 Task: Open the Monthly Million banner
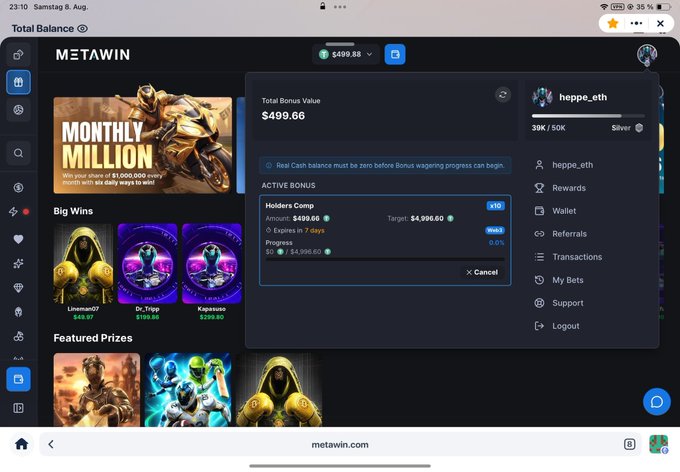point(143,145)
